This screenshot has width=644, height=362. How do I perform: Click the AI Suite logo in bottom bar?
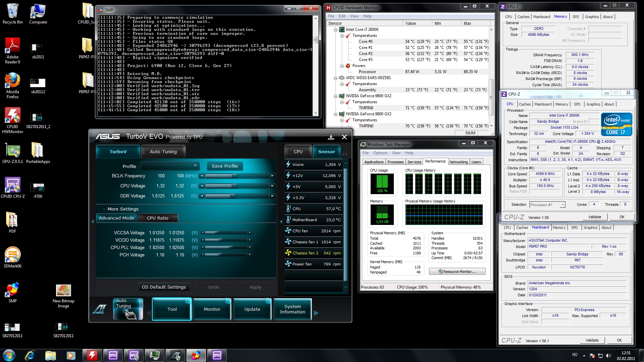point(99,309)
